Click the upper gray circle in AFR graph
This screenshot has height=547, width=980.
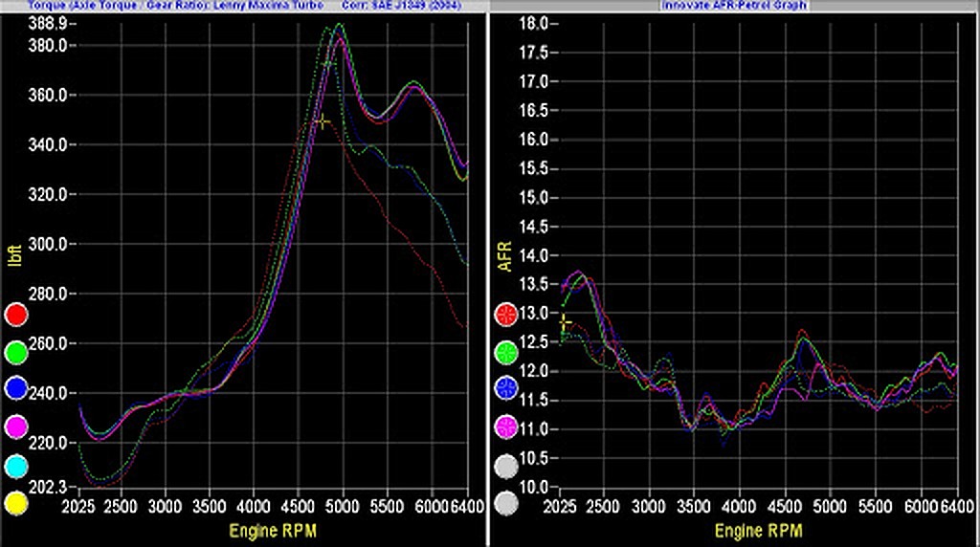point(508,465)
